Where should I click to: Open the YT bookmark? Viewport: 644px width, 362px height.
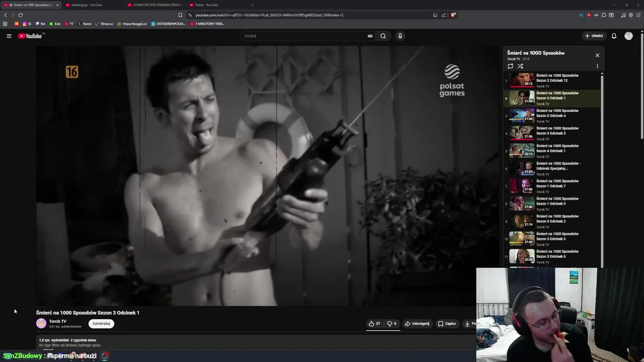pyautogui.click(x=69, y=24)
